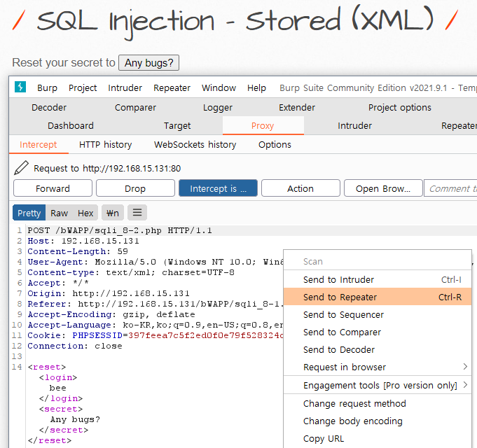477x448 pixels.
Task: Open the Help menu
Action: tap(256, 87)
